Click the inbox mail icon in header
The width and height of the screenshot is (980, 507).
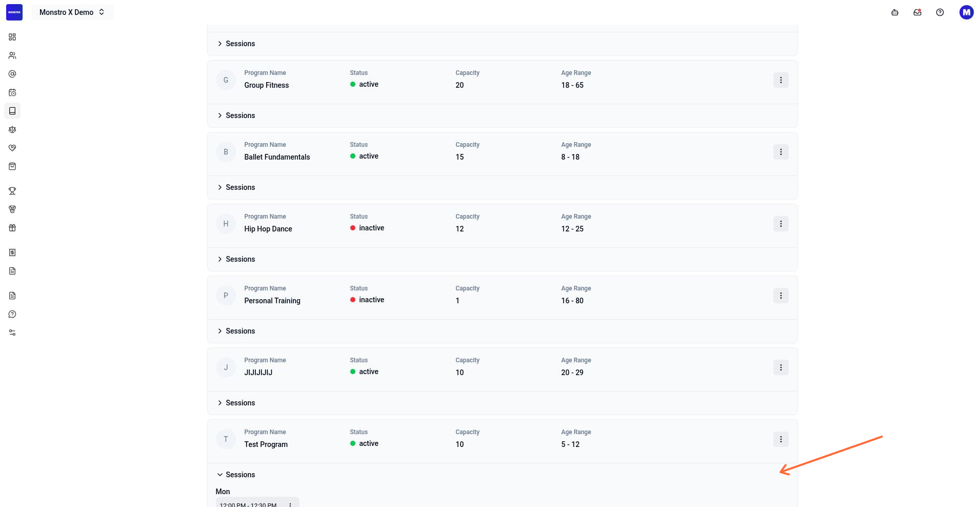pyautogui.click(x=917, y=12)
